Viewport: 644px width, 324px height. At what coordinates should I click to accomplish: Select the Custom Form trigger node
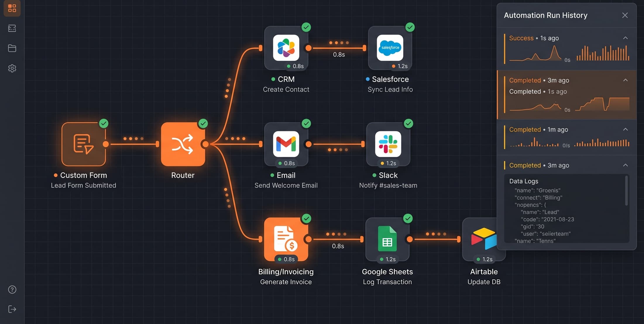tap(84, 144)
